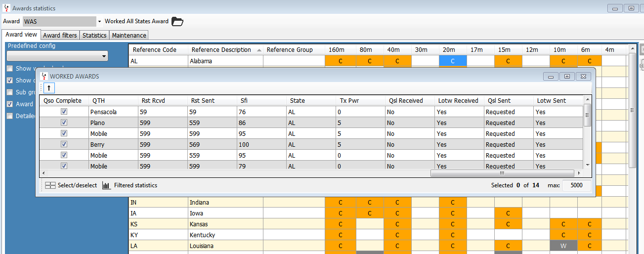This screenshot has width=644, height=254.
Task: Click the max value input field showing 5000
Action: coord(576,185)
